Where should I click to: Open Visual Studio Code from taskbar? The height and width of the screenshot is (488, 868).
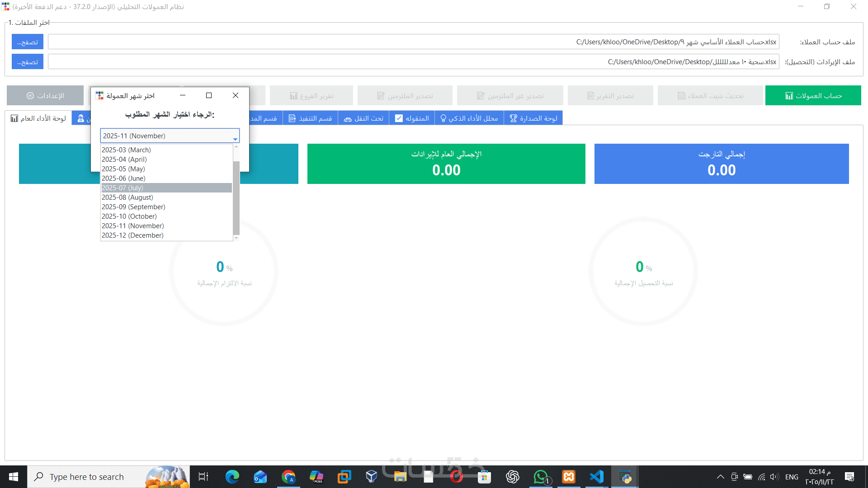597,477
